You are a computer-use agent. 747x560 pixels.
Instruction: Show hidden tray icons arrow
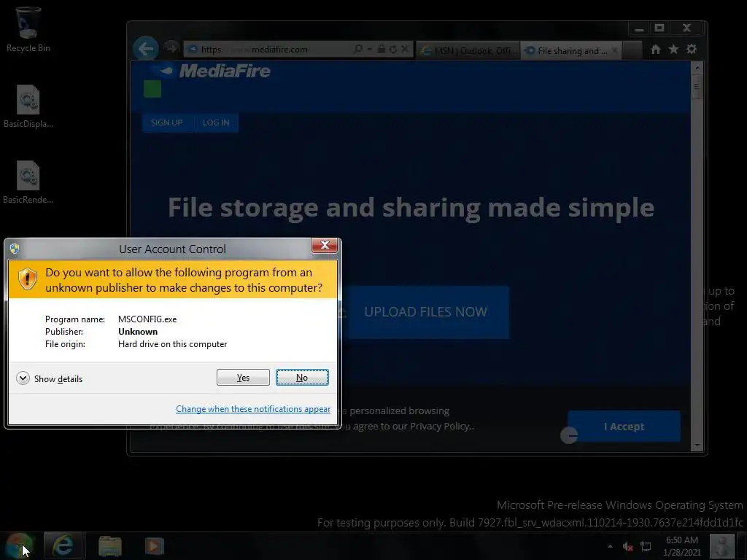pyautogui.click(x=611, y=546)
